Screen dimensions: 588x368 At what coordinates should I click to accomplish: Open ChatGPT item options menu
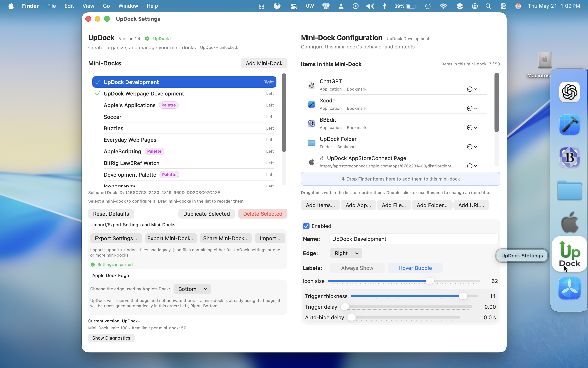472,89
